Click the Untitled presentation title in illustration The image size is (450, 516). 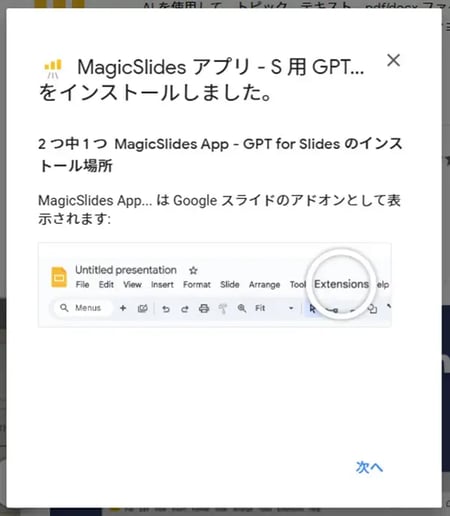tap(126, 270)
